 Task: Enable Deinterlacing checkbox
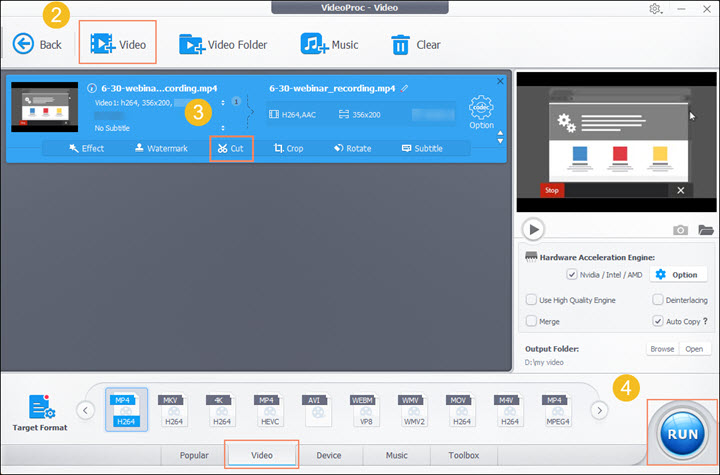[x=658, y=300]
